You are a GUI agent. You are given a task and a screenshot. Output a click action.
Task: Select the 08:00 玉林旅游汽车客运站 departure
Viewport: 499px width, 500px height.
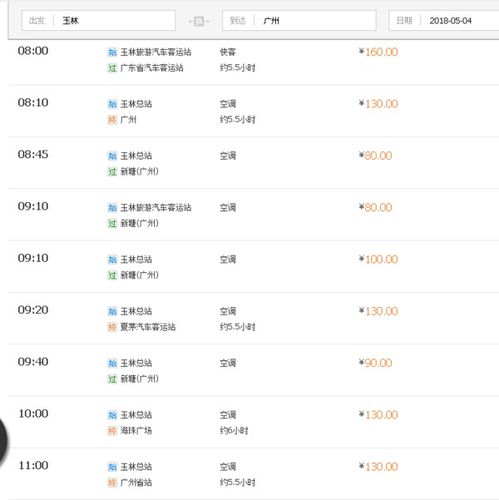253,59
